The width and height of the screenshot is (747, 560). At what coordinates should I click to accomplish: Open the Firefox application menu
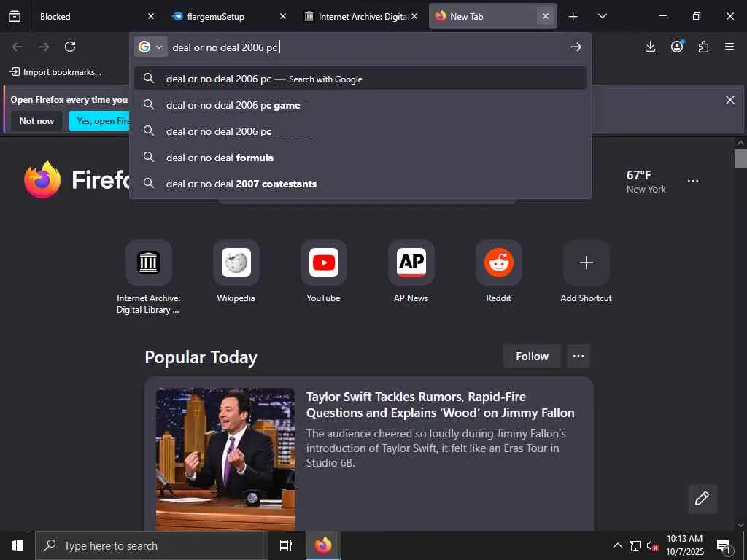729,47
